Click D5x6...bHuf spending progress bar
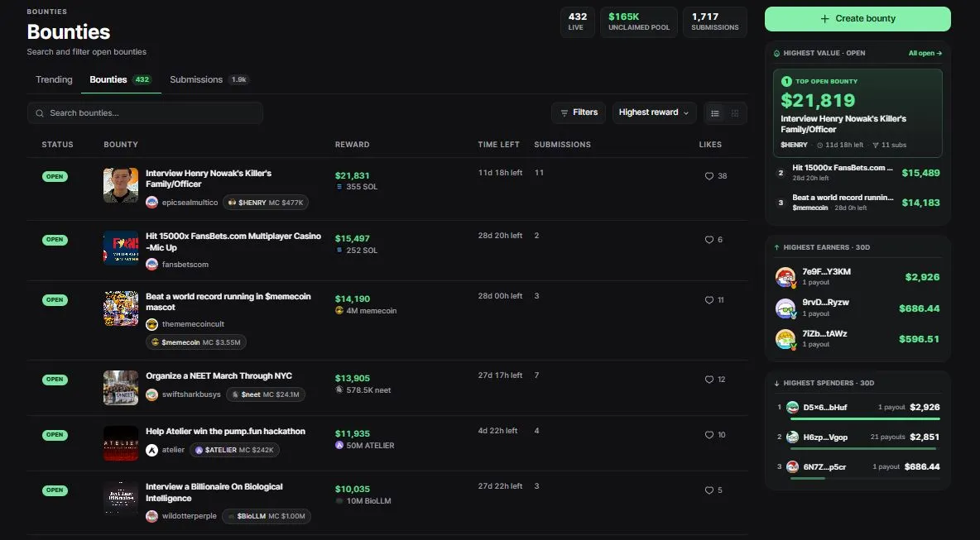The image size is (980, 540). click(865, 419)
